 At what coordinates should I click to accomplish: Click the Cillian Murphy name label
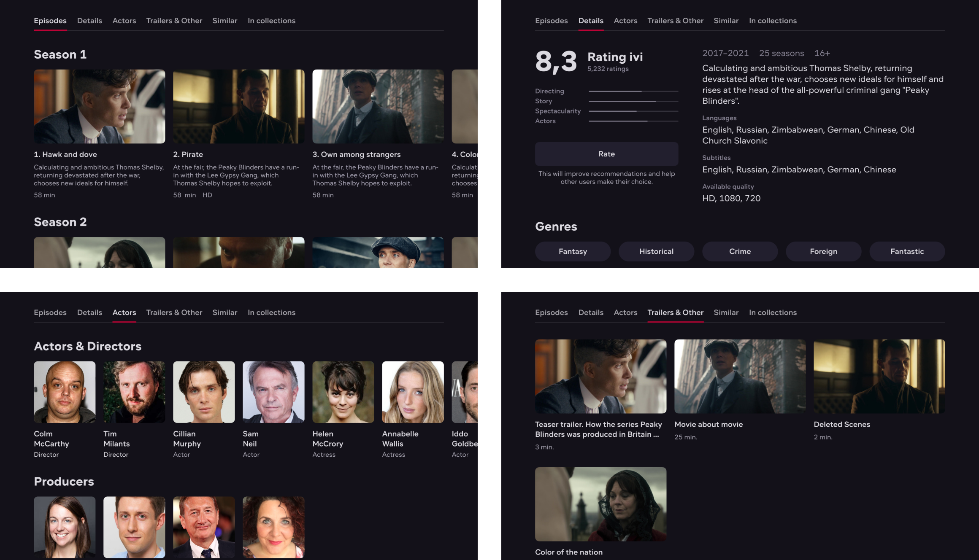187,439
